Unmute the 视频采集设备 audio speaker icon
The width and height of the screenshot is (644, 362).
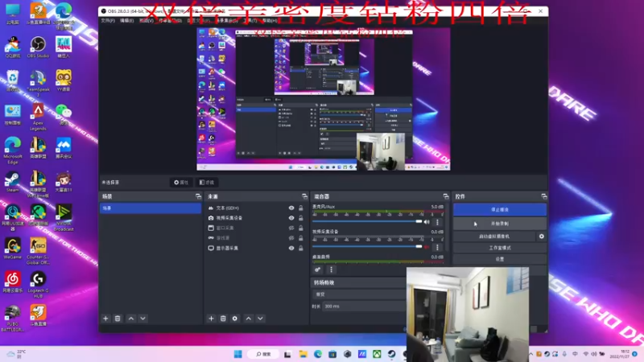pyautogui.click(x=427, y=247)
